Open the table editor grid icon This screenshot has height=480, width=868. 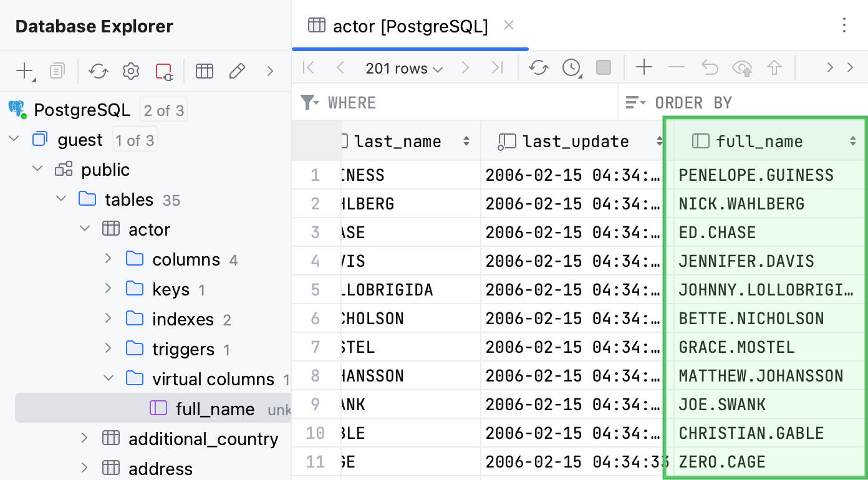(205, 71)
